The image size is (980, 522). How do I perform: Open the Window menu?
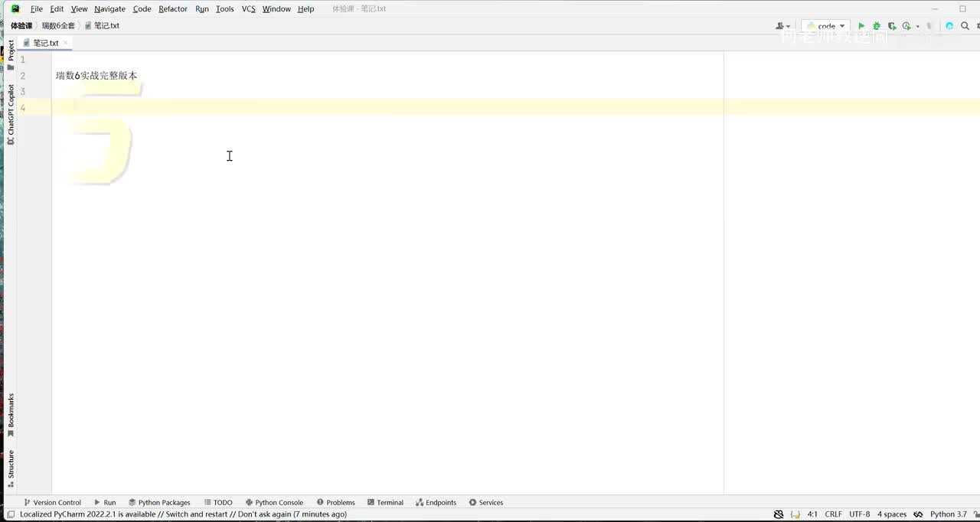pyautogui.click(x=276, y=9)
